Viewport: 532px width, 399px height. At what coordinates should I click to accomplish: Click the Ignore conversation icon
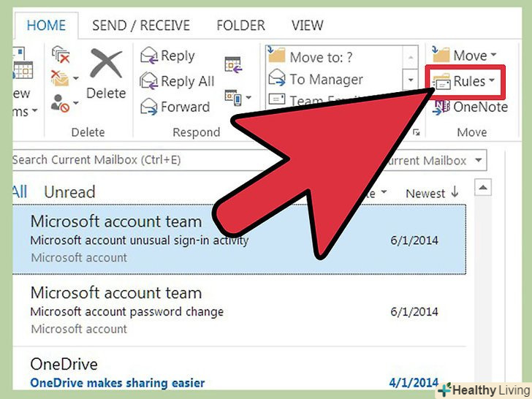coord(61,55)
